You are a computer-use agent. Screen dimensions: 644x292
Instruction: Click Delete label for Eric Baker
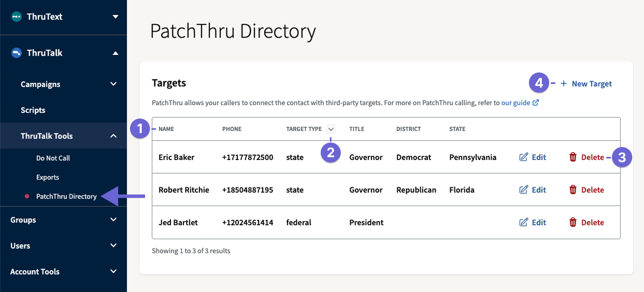pos(593,157)
